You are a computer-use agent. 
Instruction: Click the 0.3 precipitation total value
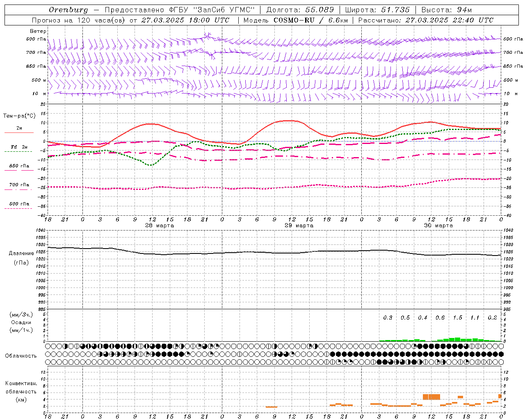388,318
